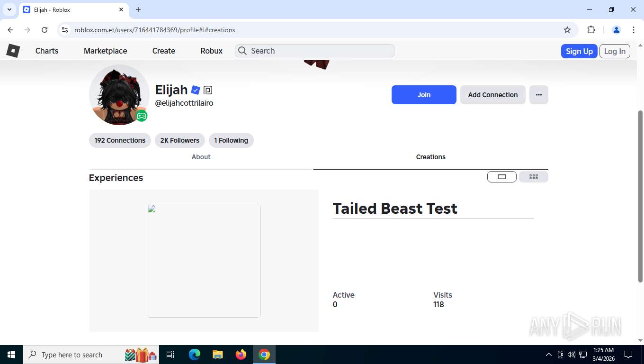Open the Tailed Beast Test thumbnail
The height and width of the screenshot is (364, 644).
[x=204, y=261]
